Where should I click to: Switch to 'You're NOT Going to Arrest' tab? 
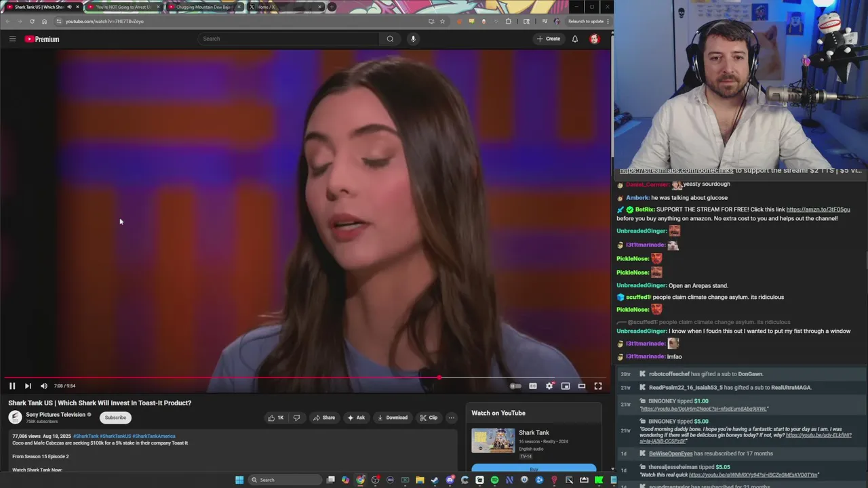(123, 7)
